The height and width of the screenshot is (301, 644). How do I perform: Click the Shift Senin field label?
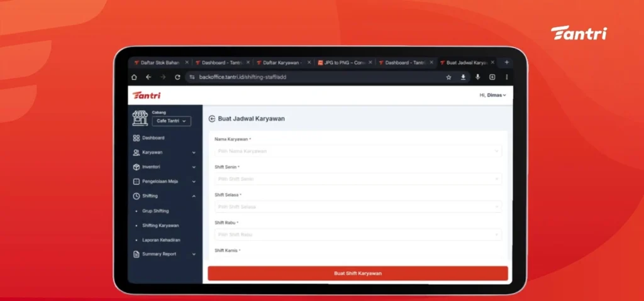226,167
